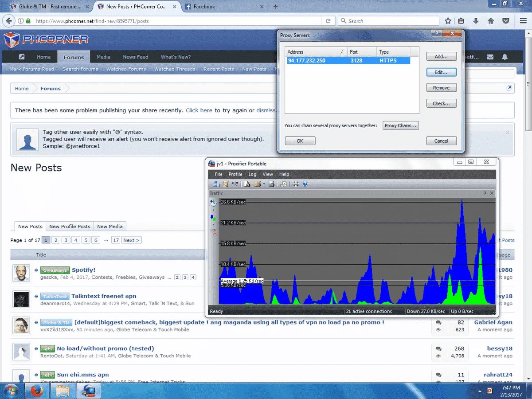Open dropdown arrow next to load profile icon

click(264, 184)
